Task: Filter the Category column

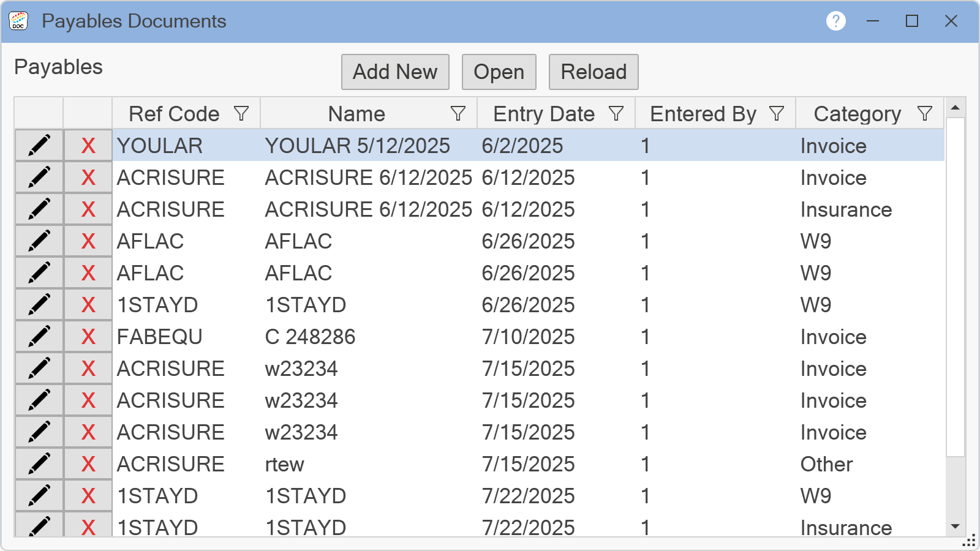Action: point(925,114)
